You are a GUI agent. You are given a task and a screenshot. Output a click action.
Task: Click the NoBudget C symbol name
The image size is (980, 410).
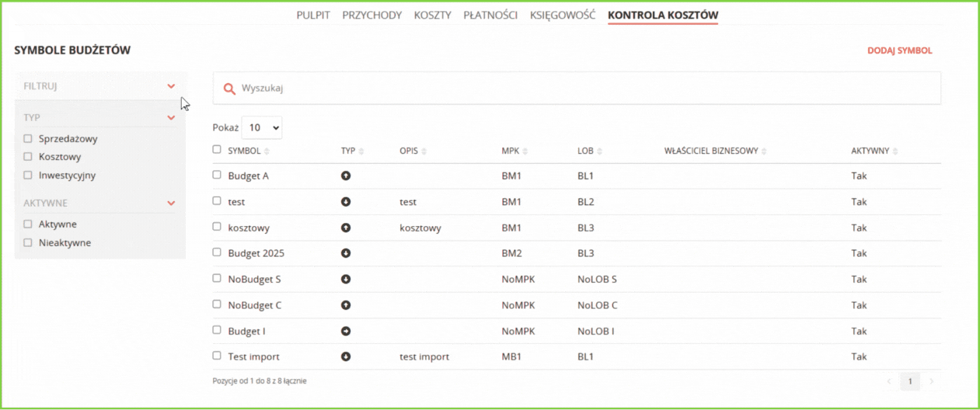coord(255,305)
